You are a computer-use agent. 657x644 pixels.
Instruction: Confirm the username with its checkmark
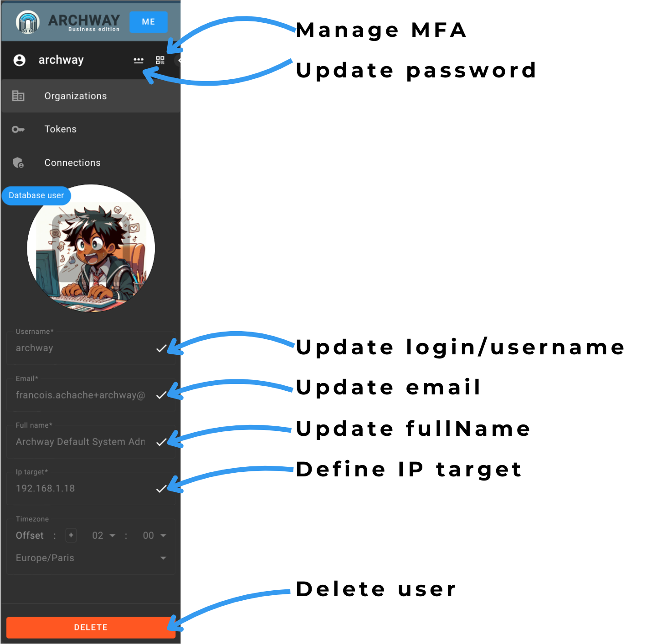161,348
